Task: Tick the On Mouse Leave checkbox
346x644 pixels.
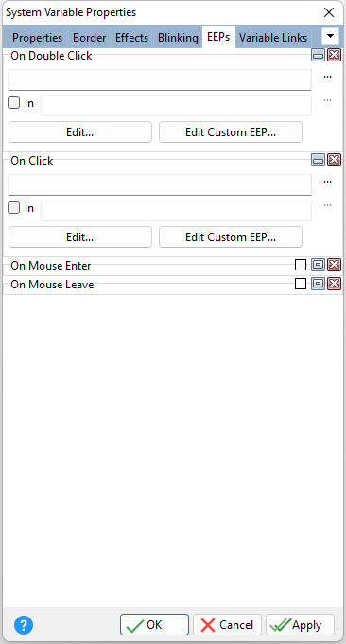Action: [301, 284]
